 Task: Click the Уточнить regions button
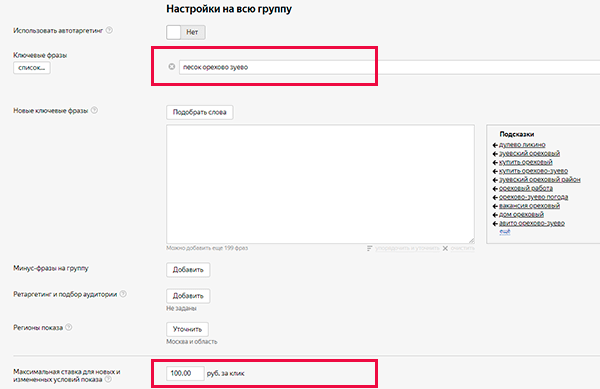pos(187,329)
